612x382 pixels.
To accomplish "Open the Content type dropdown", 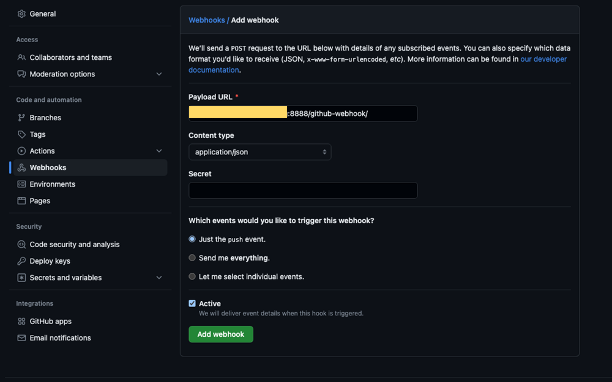I will point(260,152).
